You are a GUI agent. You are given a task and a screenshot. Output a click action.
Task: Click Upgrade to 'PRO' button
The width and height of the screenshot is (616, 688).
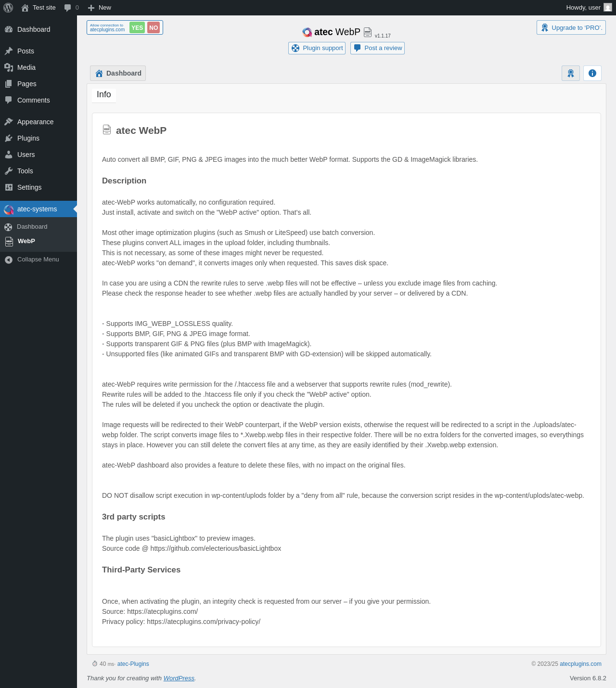coord(571,27)
